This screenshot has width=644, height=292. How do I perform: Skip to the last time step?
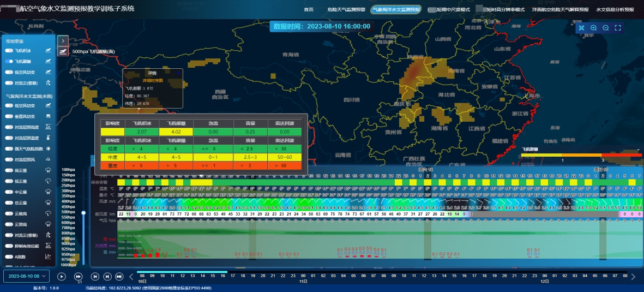coord(119,276)
